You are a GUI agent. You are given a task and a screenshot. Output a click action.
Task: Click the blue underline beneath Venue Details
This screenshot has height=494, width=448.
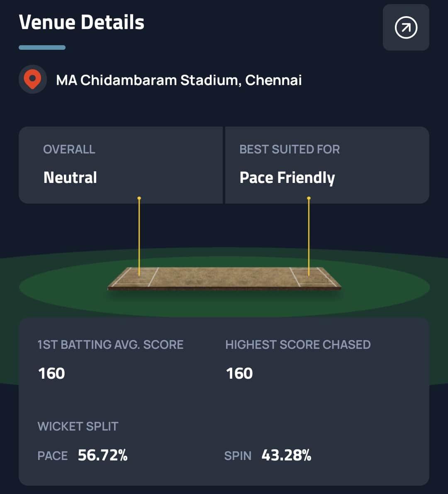click(42, 48)
